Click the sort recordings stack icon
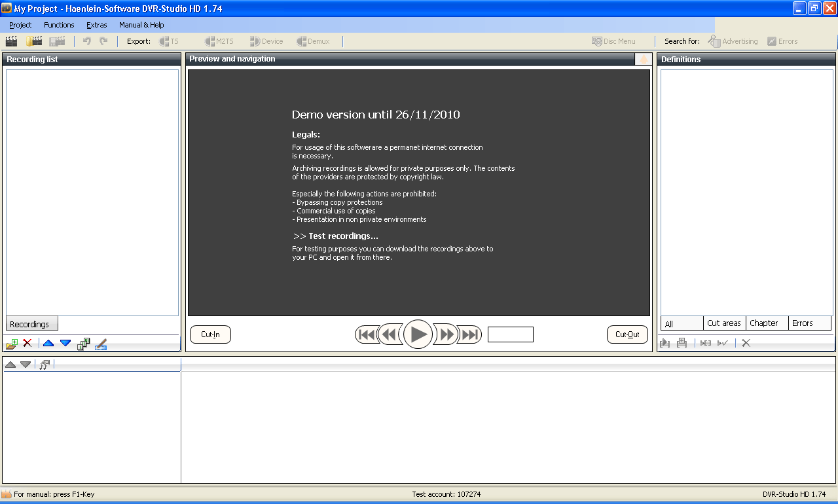 click(x=83, y=342)
